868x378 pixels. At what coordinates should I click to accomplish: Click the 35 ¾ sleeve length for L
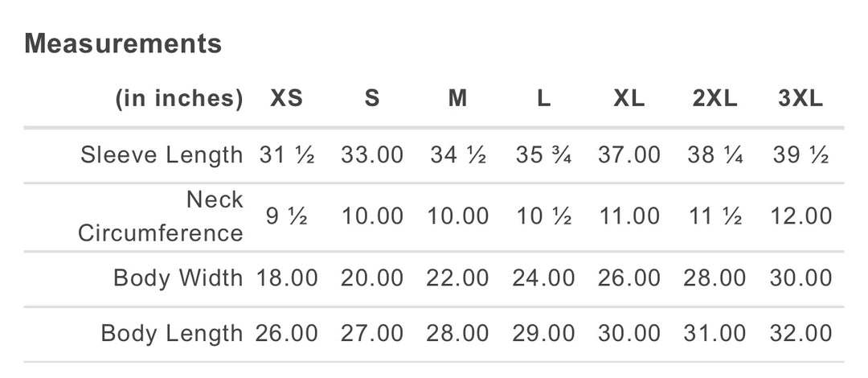[x=543, y=154]
